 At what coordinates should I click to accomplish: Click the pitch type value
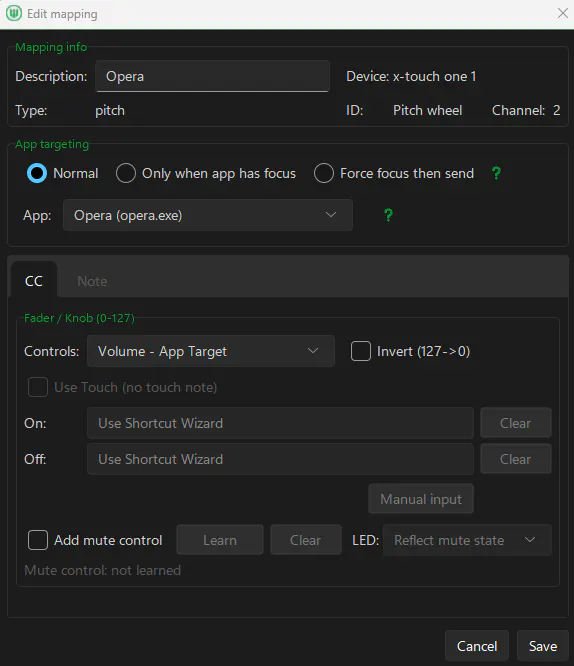(110, 110)
